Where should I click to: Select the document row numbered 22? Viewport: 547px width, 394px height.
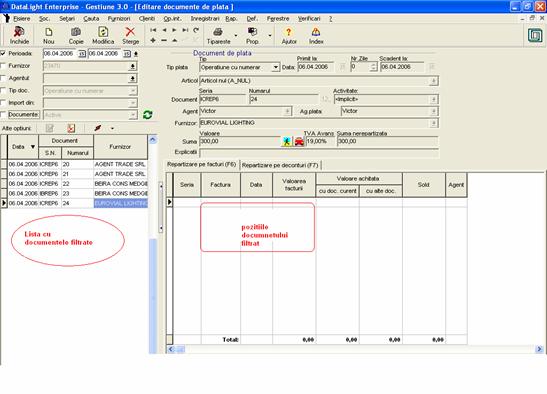pyautogui.click(x=78, y=184)
